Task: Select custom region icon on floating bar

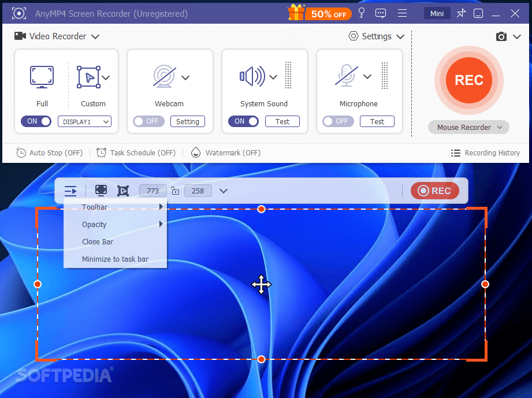Action: [x=123, y=191]
